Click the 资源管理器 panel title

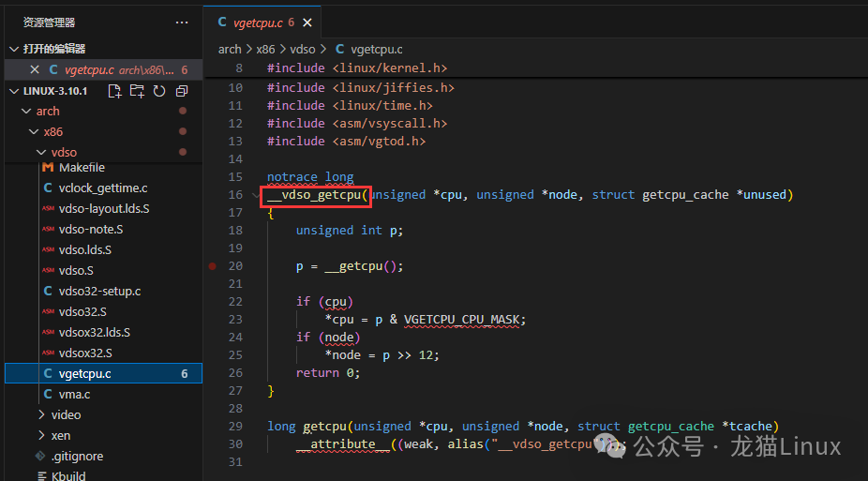click(x=49, y=23)
